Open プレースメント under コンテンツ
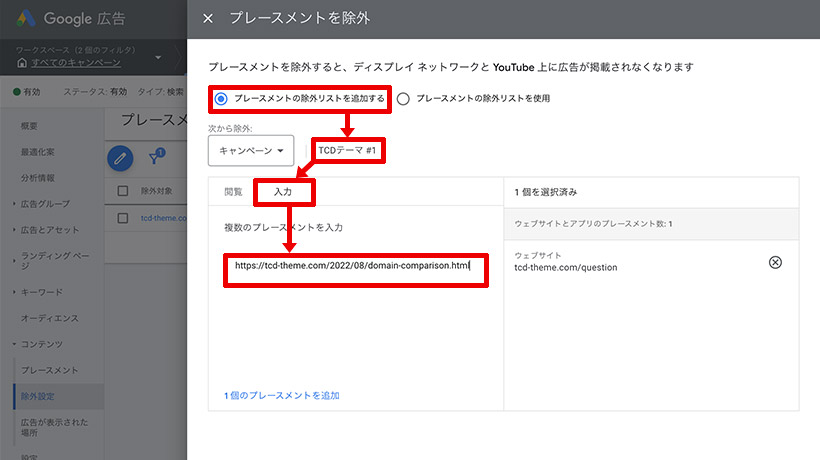This screenshot has height=460, width=820. [50, 370]
